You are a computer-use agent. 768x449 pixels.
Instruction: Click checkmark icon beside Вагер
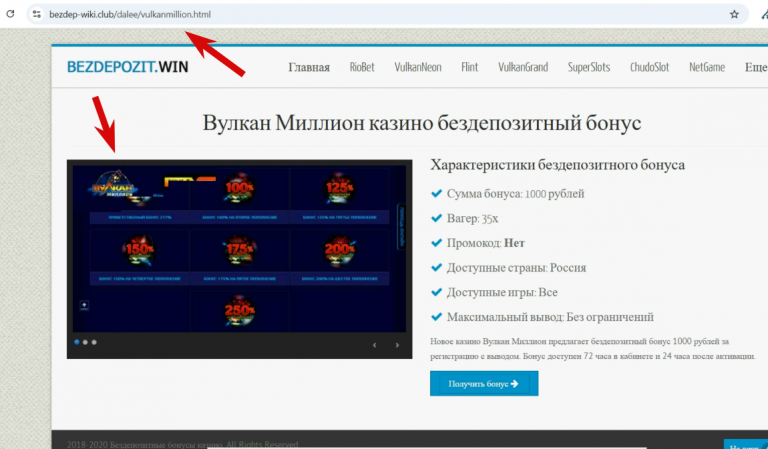click(x=436, y=218)
